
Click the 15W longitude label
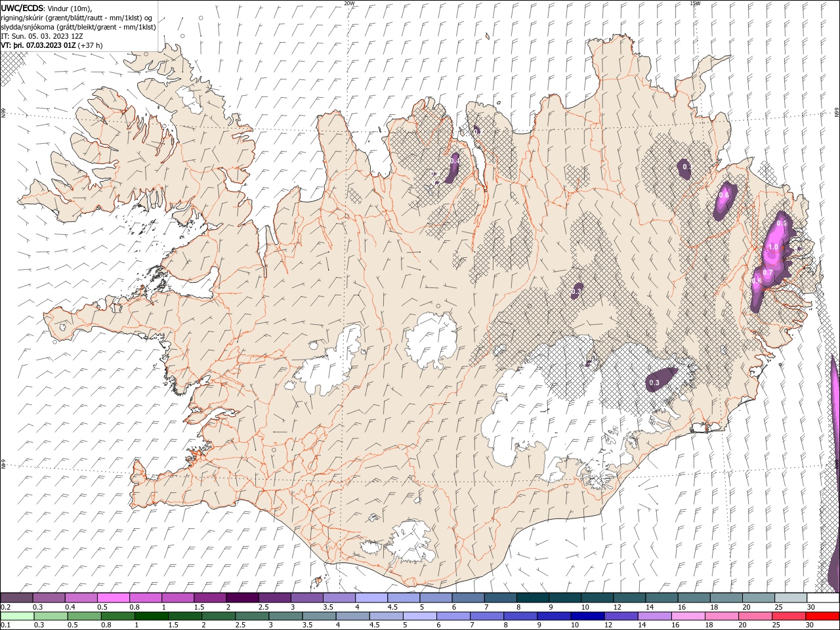click(x=695, y=3)
